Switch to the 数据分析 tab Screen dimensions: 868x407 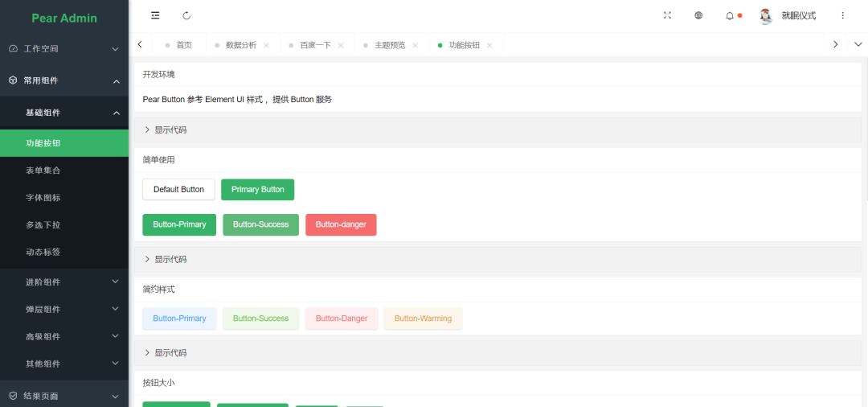tap(241, 45)
